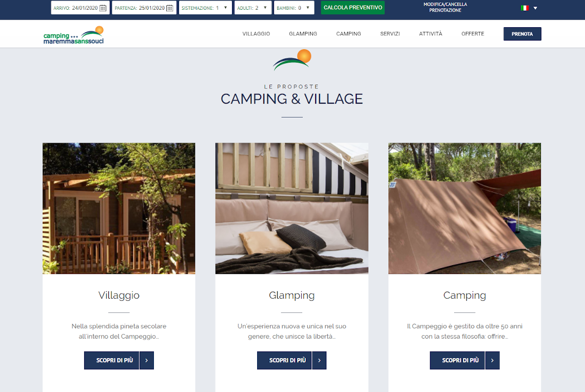Go to the Offerte menu item
The width and height of the screenshot is (585, 392).
[473, 33]
